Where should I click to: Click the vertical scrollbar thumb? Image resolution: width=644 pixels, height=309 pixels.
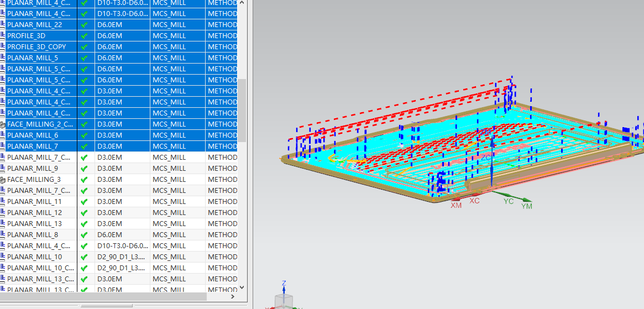point(242,110)
